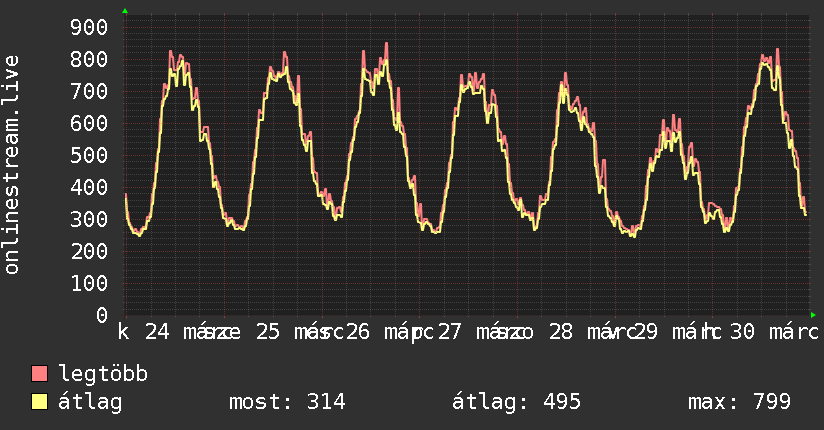Image resolution: width=824 pixels, height=430 pixels.
Task: Click the x-axis date label 30
Action: [x=743, y=332]
